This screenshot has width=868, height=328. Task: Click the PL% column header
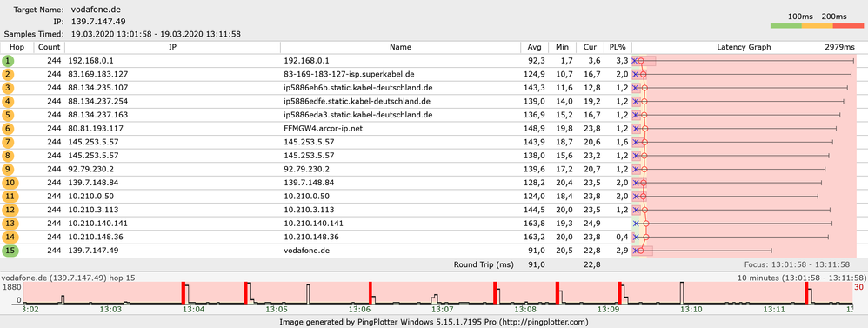coord(618,48)
